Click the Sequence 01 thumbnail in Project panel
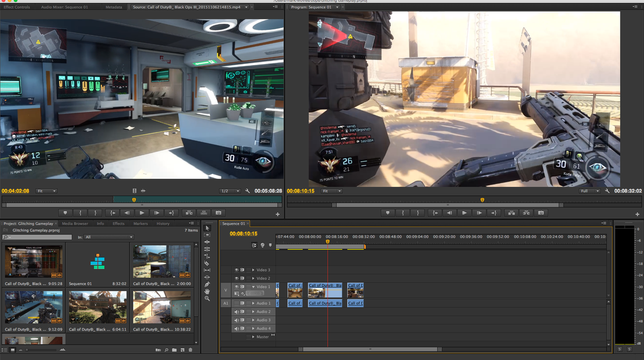 pyautogui.click(x=98, y=262)
